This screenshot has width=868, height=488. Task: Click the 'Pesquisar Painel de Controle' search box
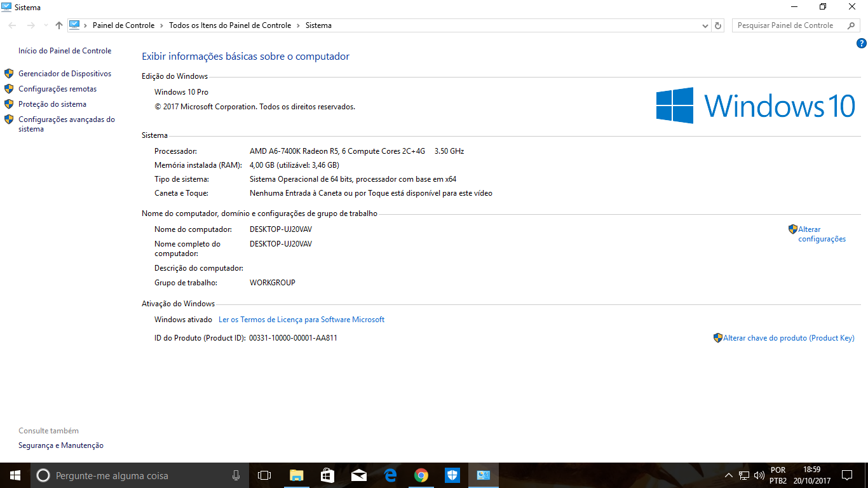click(788, 25)
